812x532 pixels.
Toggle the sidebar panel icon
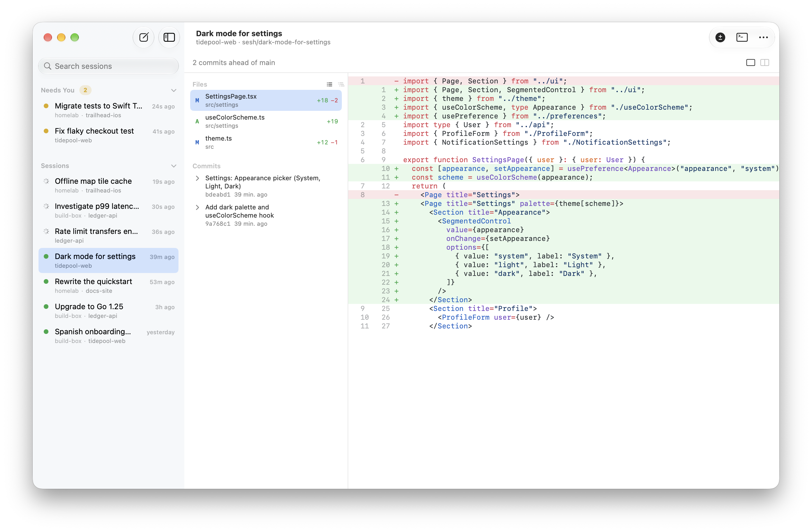pos(169,37)
